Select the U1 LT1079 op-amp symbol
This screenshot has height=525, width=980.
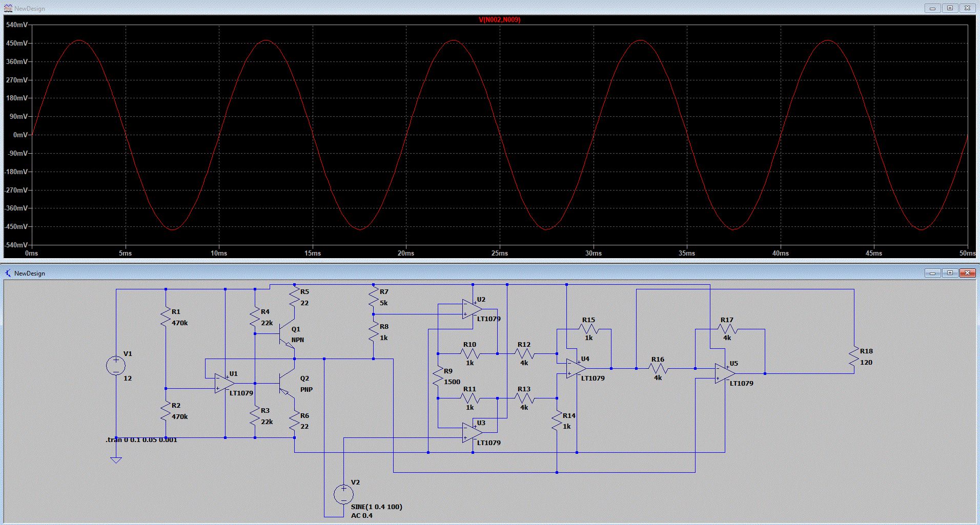click(x=224, y=383)
